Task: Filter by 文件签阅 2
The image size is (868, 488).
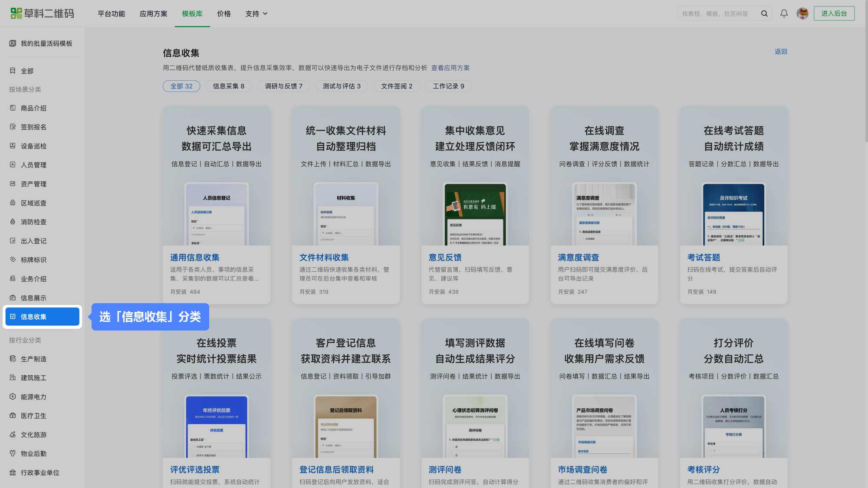Action: 397,86
